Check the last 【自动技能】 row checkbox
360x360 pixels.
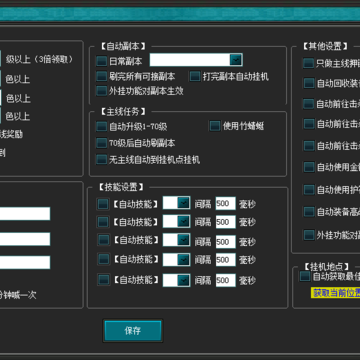(x=104, y=279)
